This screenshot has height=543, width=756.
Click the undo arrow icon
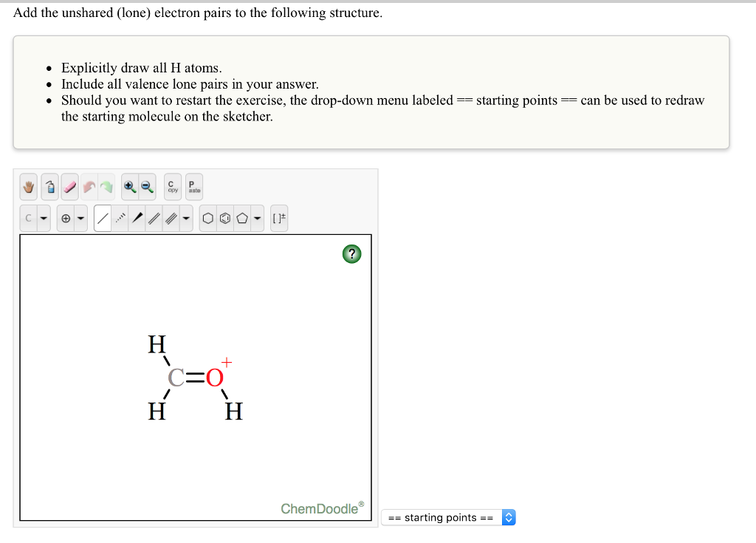coord(89,187)
